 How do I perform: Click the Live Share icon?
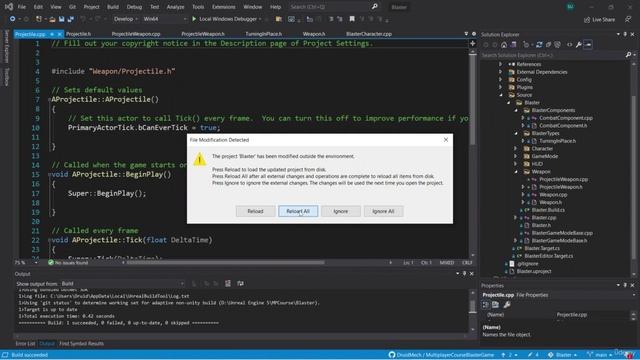[599, 19]
